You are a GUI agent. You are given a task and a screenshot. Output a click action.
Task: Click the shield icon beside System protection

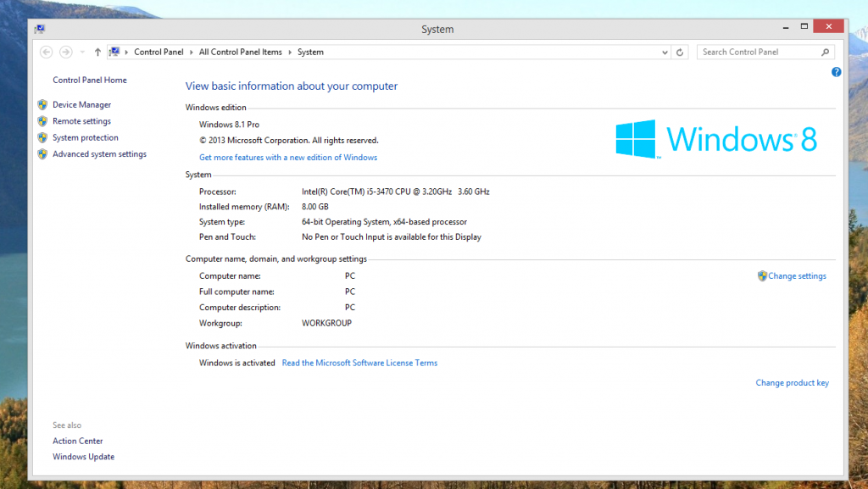[42, 138]
